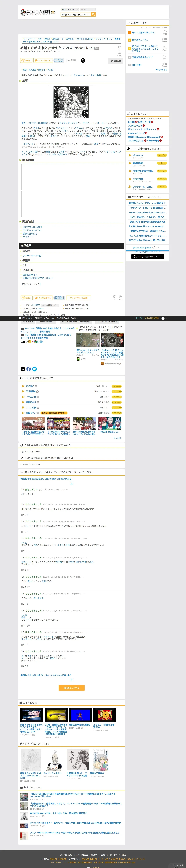Click the yellow 掲示板にレスする button
The width and height of the screenshot is (186, 868).
point(72,688)
